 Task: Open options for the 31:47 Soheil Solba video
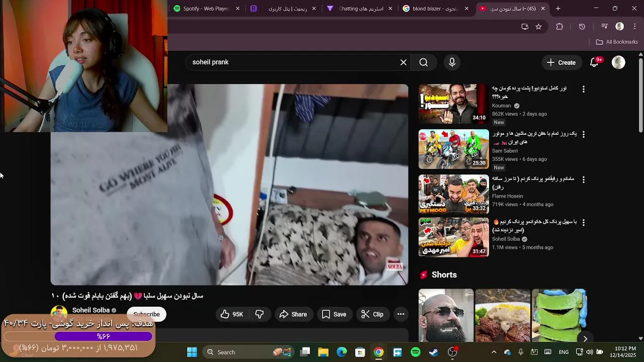pyautogui.click(x=583, y=223)
